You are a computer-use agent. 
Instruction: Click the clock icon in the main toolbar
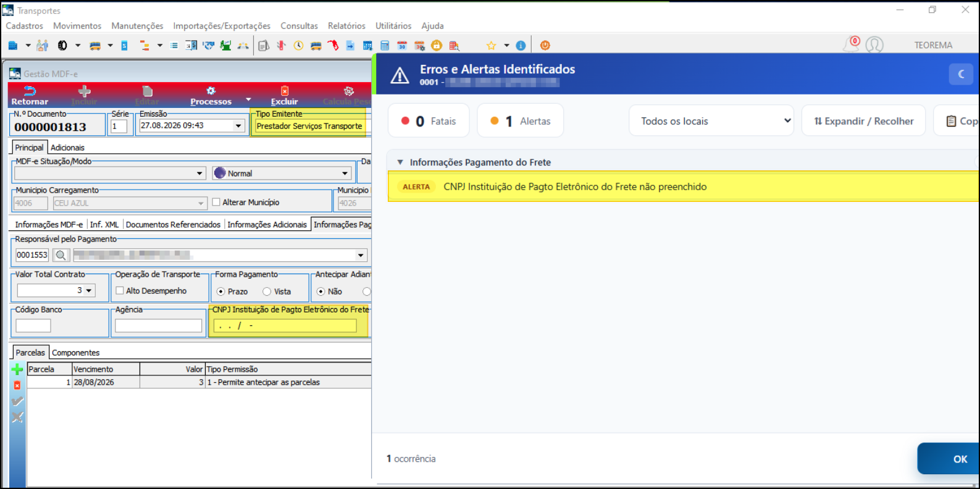[x=298, y=46]
